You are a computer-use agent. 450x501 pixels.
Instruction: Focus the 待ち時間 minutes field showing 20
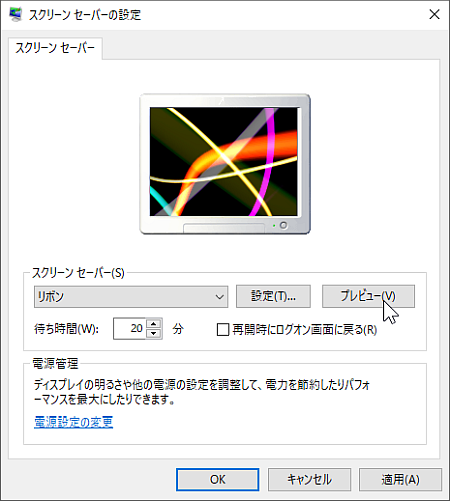[130, 329]
